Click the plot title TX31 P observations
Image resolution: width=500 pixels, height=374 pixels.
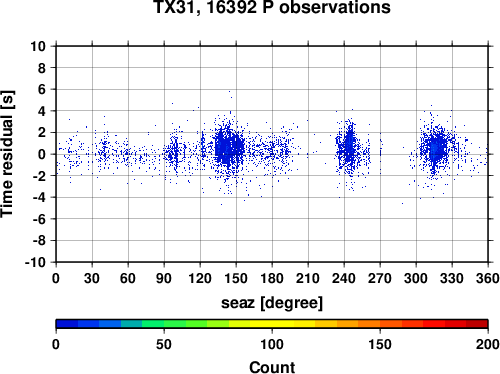pyautogui.click(x=272, y=7)
